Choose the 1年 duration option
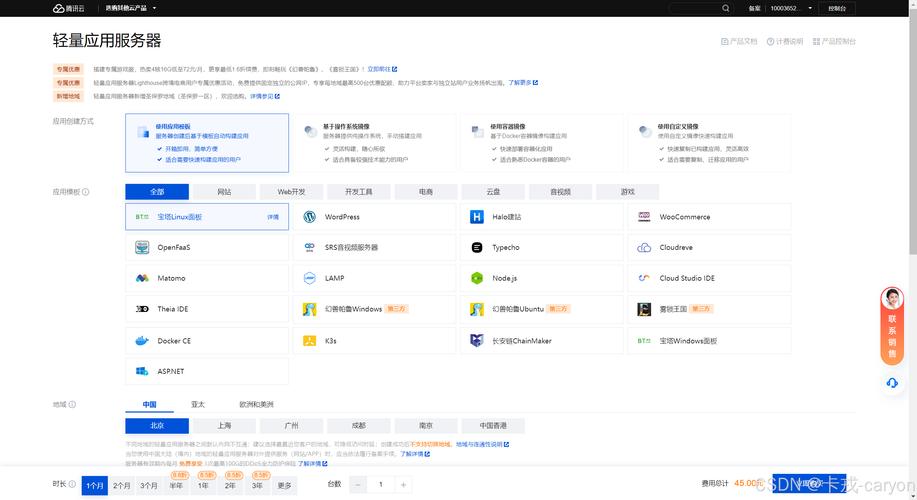 coord(203,485)
